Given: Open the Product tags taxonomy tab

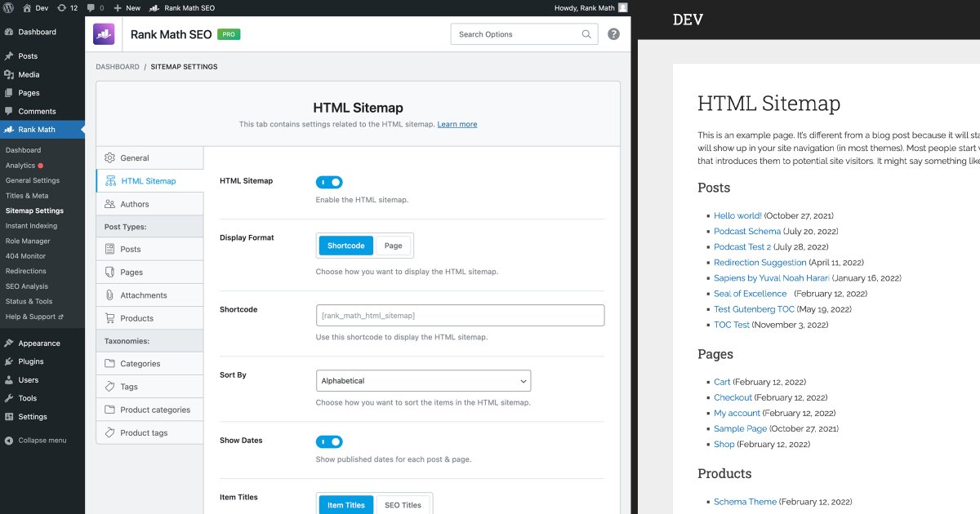Looking at the screenshot, I should coord(149,432).
